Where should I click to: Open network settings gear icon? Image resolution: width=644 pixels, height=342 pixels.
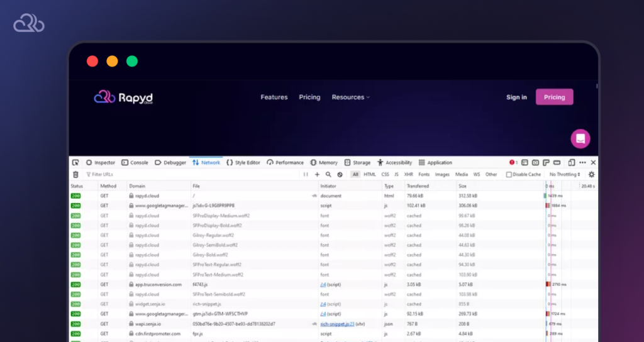pos(591,175)
